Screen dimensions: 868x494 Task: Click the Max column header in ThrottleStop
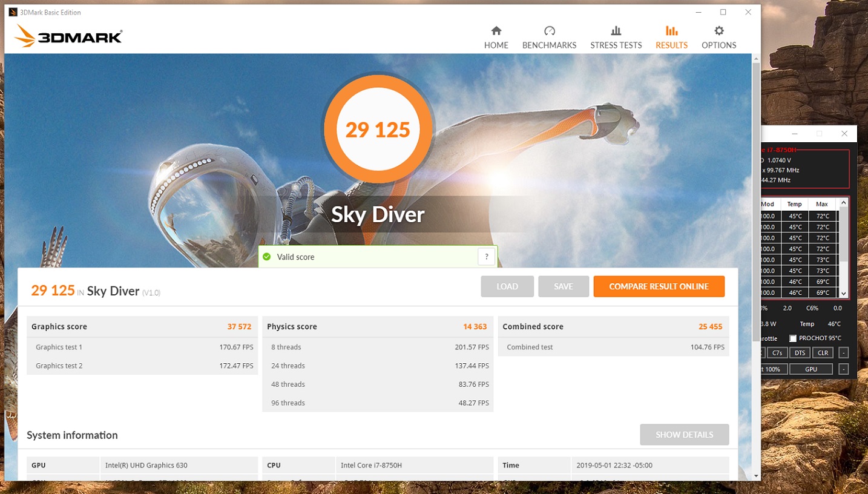[x=822, y=204]
